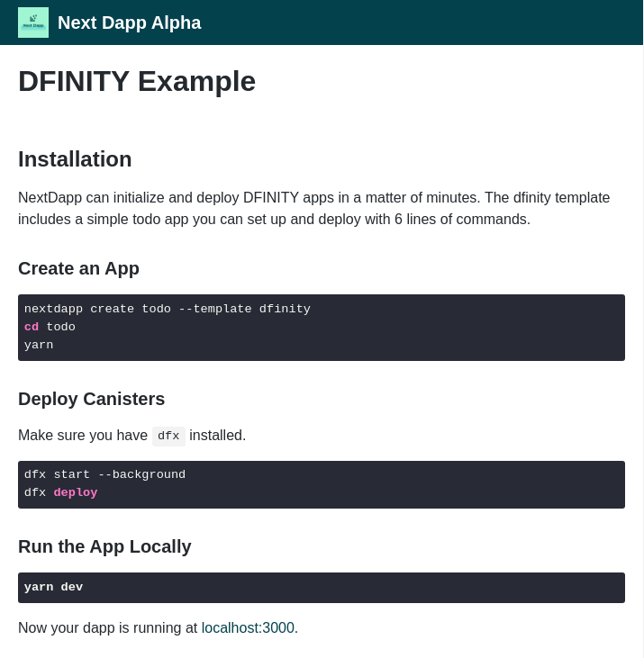This screenshot has width=644, height=658.
Task: Click the 'dfx deploy' code line
Action: (61, 492)
